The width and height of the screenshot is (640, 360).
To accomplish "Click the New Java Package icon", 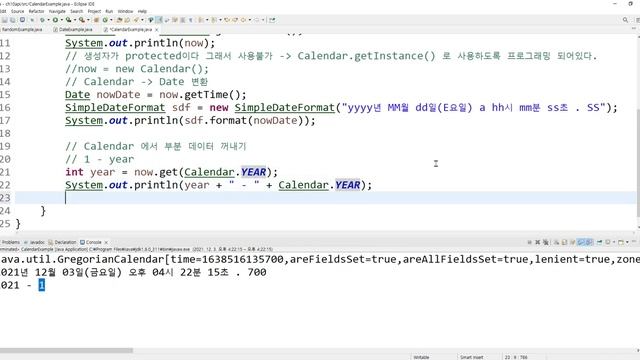I will click(x=96, y=20).
